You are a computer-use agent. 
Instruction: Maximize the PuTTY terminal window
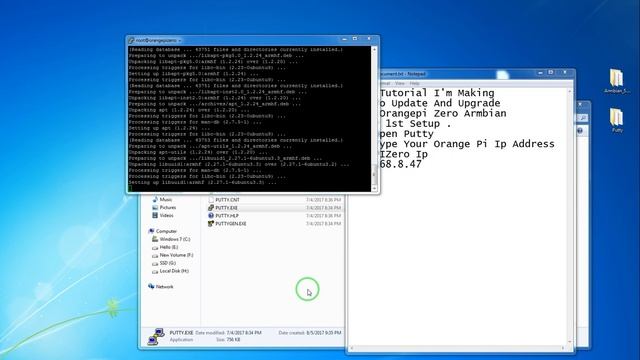(355, 39)
